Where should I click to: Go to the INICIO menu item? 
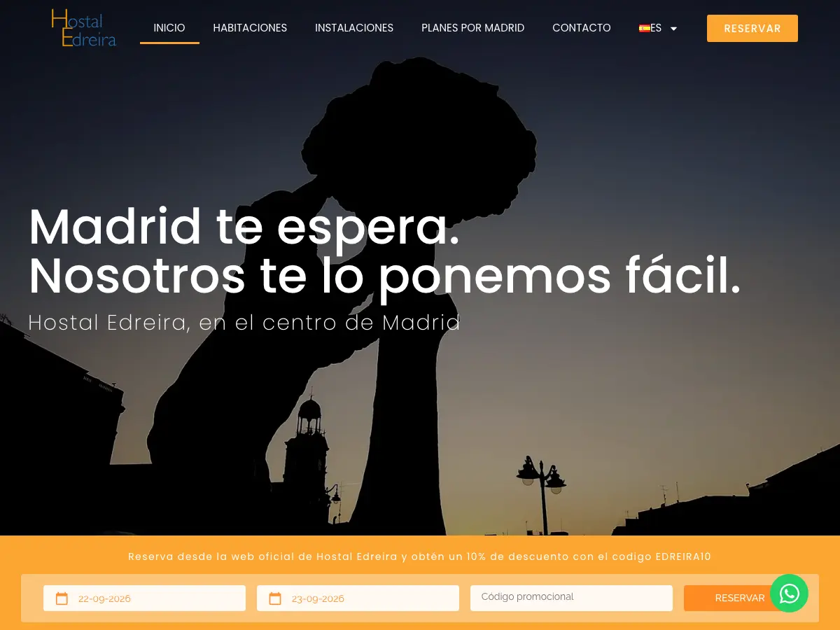(169, 28)
